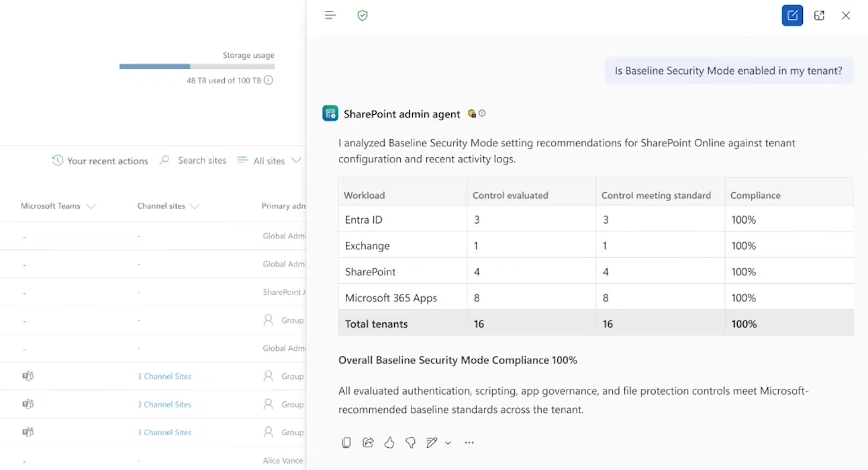868x470 pixels.
Task: Click the edit in pages icon
Action: 432,442
